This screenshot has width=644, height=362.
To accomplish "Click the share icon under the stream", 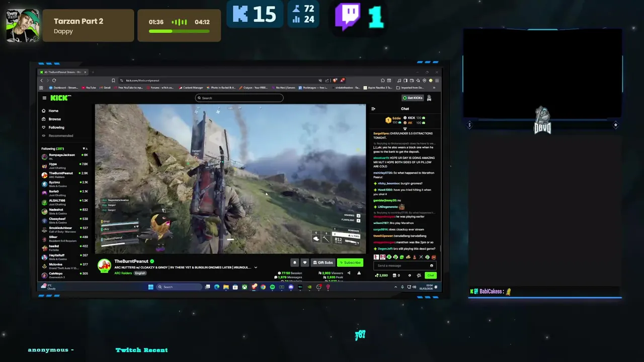I will click(349, 273).
